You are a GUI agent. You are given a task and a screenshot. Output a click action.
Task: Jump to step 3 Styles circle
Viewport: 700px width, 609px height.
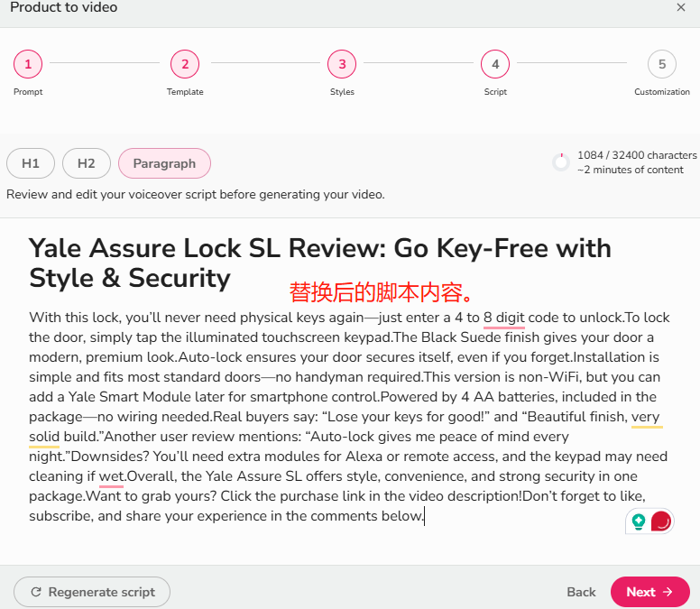click(342, 64)
